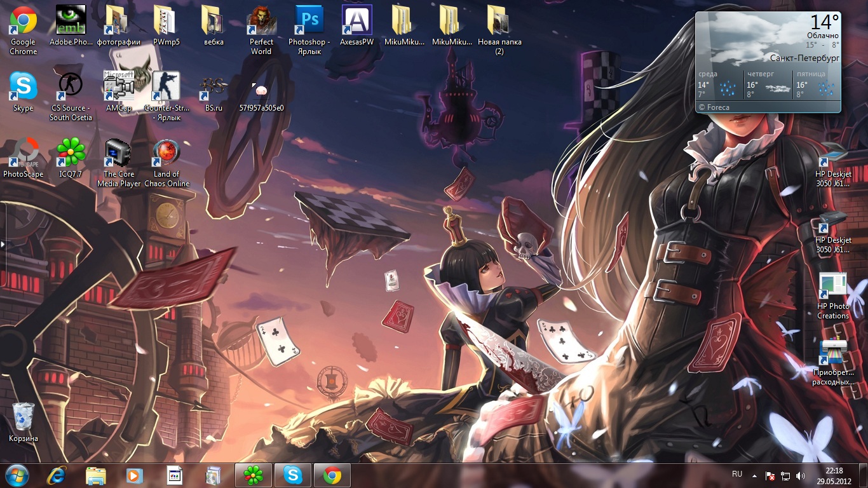868x488 pixels.
Task: Launch Windows Media Player from taskbar
Action: tap(134, 475)
